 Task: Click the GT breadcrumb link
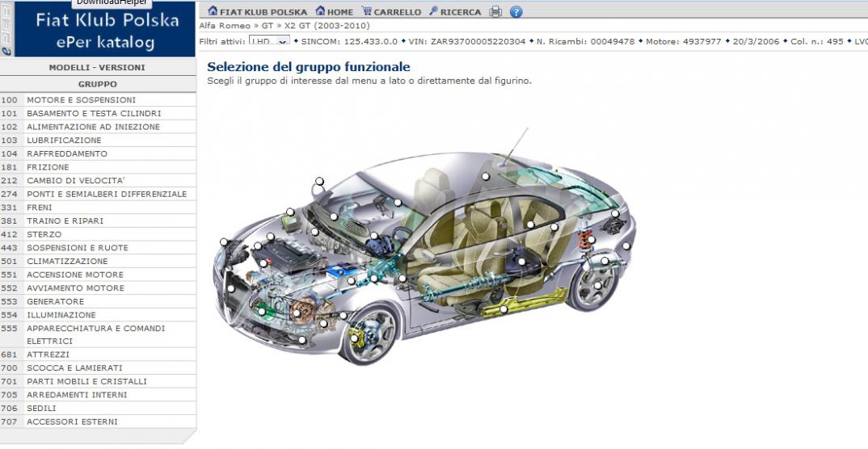click(268, 26)
